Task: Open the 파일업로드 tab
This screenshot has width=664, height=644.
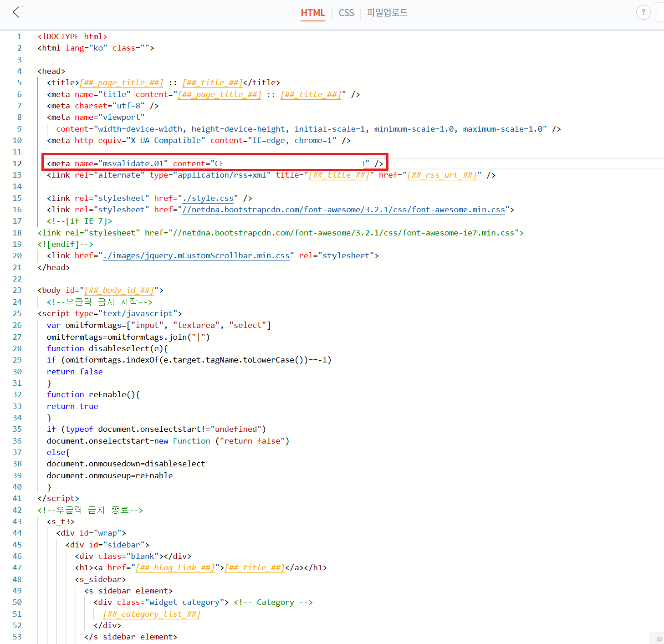Action: pyautogui.click(x=387, y=13)
